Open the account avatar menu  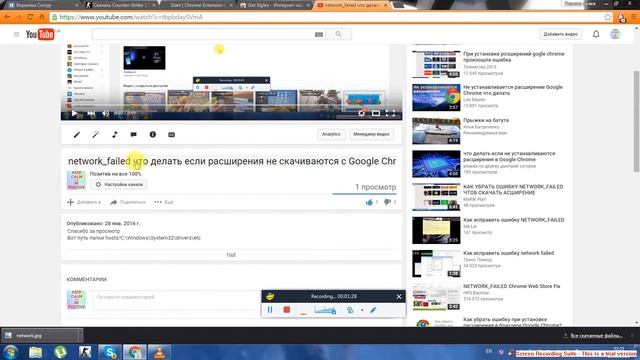pos(615,34)
